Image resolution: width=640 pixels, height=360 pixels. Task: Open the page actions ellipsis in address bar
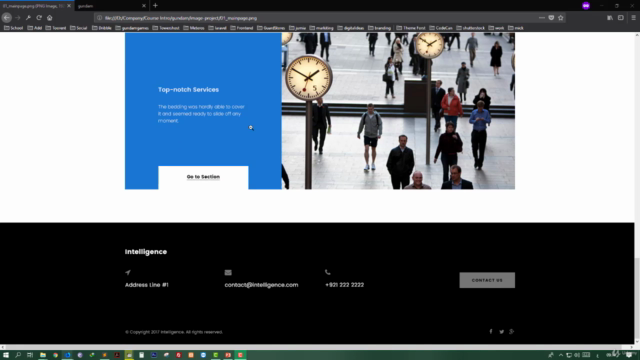point(542,18)
